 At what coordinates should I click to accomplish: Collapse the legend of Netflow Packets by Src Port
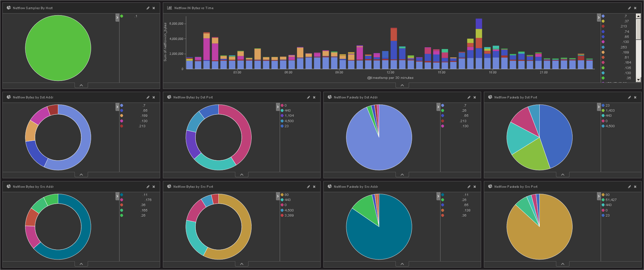(x=599, y=196)
